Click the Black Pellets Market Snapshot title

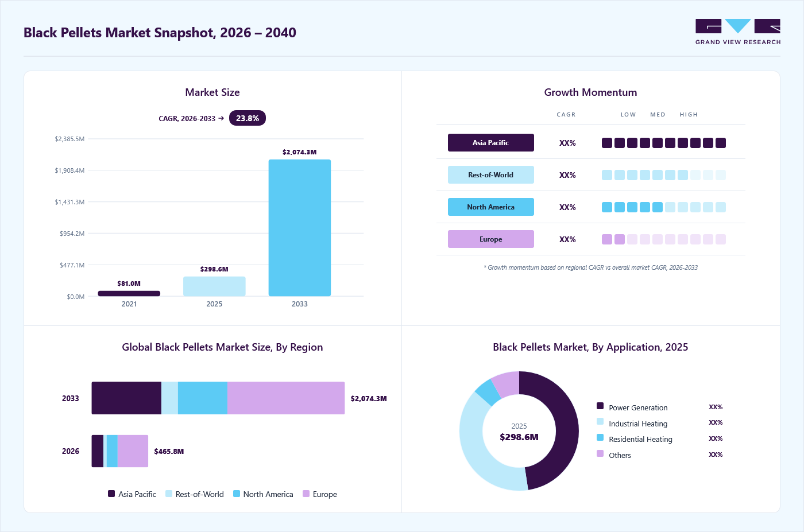pyautogui.click(x=160, y=33)
